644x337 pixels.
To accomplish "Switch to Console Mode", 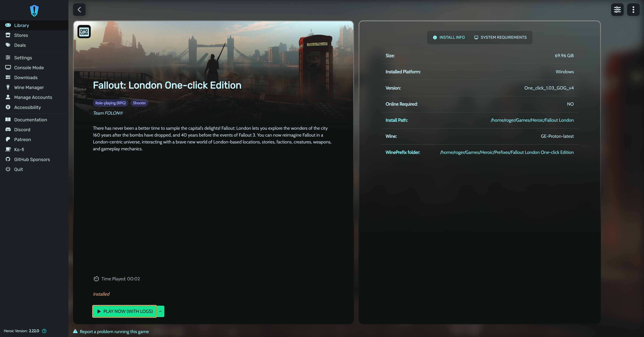I will [34, 67].
